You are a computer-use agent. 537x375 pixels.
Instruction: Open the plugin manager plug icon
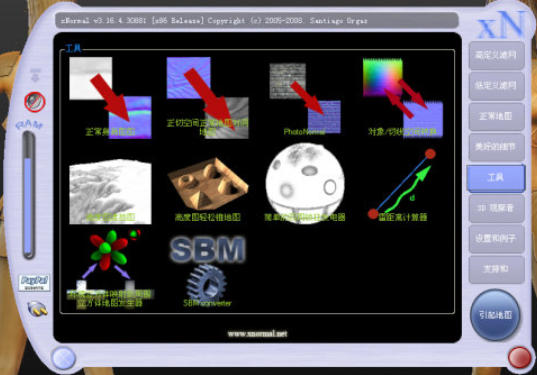pos(37,308)
